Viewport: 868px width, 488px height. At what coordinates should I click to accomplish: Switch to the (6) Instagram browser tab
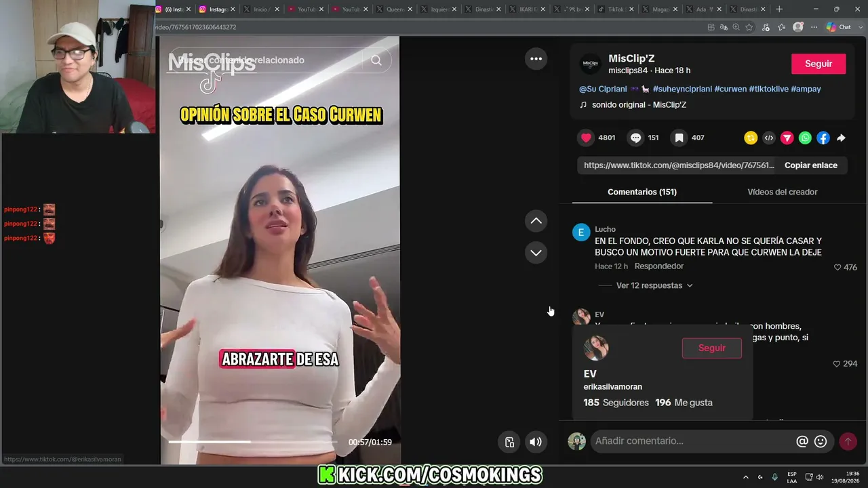[x=175, y=9]
